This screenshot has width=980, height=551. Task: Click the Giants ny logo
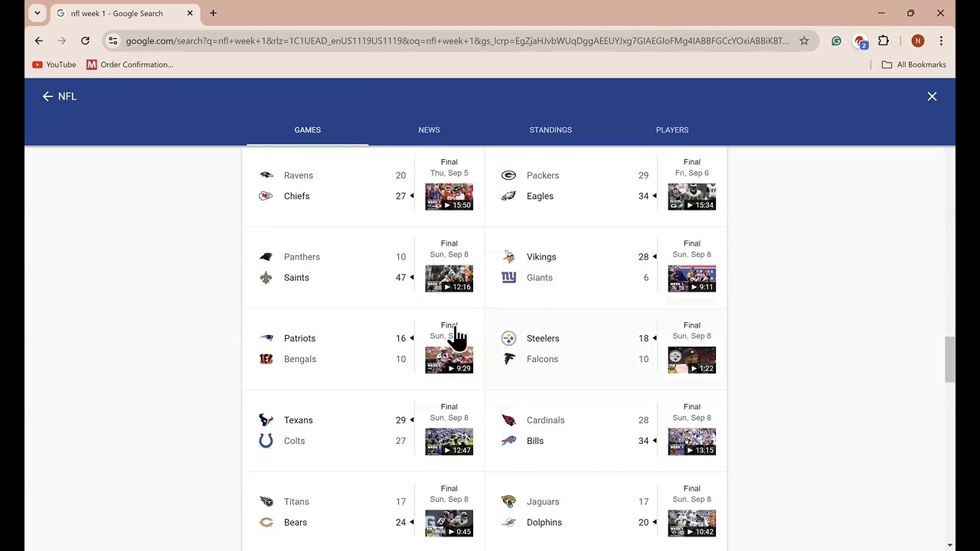pyautogui.click(x=508, y=278)
